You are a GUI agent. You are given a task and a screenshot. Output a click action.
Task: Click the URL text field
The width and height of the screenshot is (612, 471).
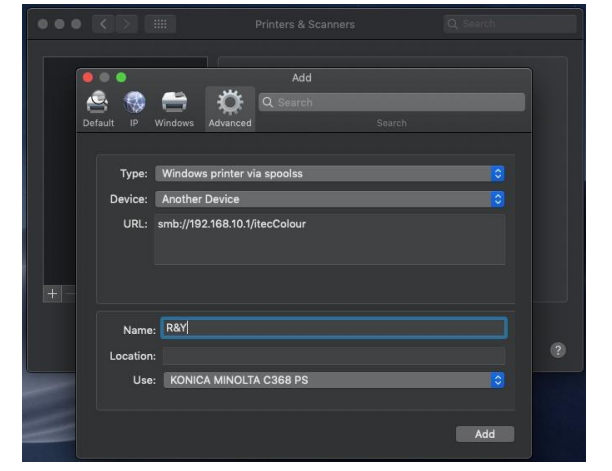coord(330,240)
